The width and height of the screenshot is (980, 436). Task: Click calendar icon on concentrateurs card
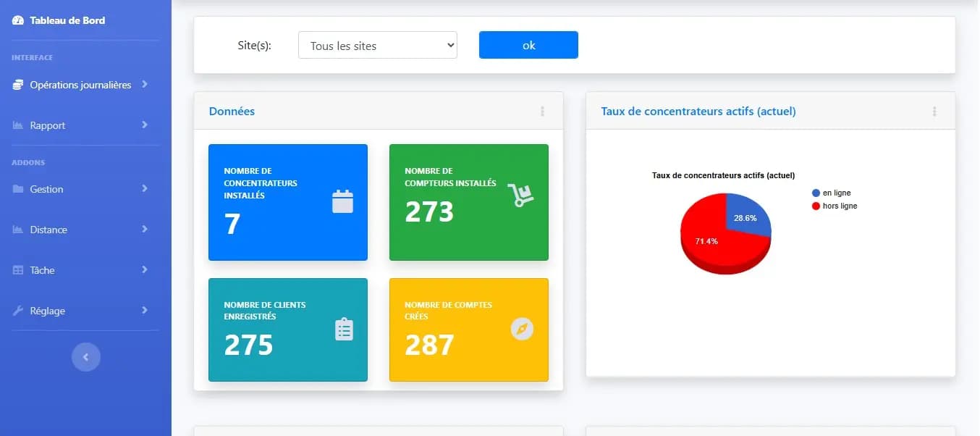pyautogui.click(x=342, y=201)
